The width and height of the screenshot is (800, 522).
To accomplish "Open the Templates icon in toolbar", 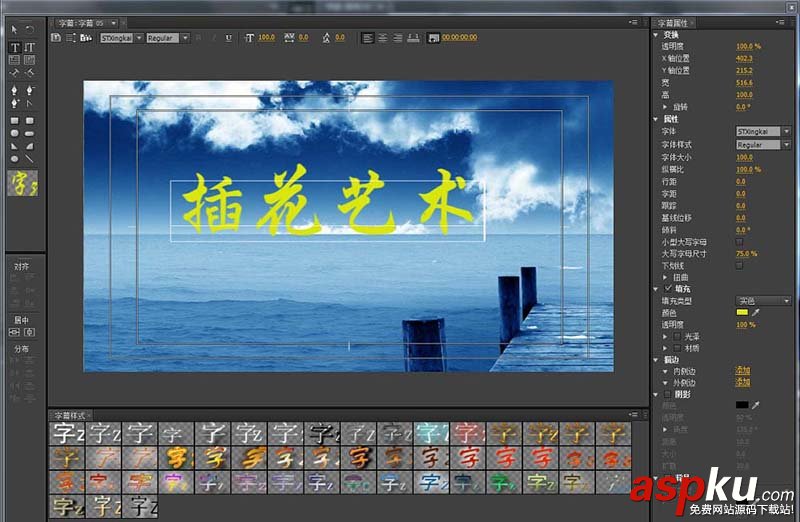I will coord(86,37).
